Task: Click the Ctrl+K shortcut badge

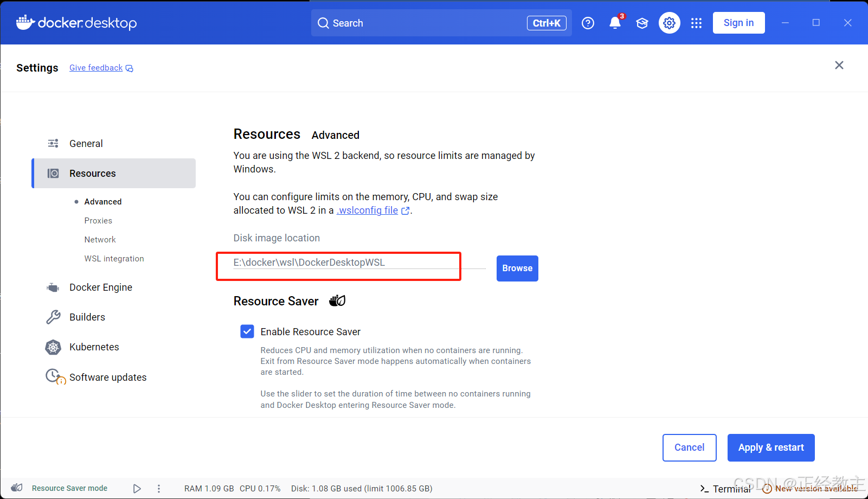Action: pos(546,23)
